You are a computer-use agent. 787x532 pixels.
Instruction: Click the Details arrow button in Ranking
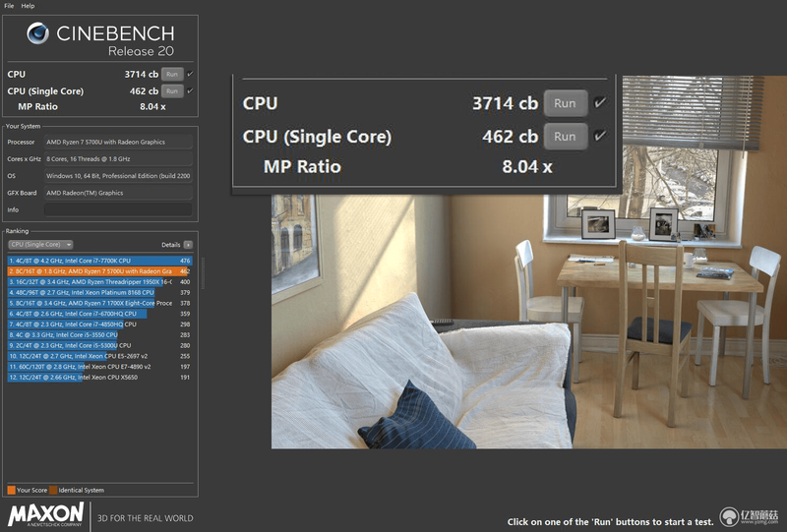[x=188, y=245]
